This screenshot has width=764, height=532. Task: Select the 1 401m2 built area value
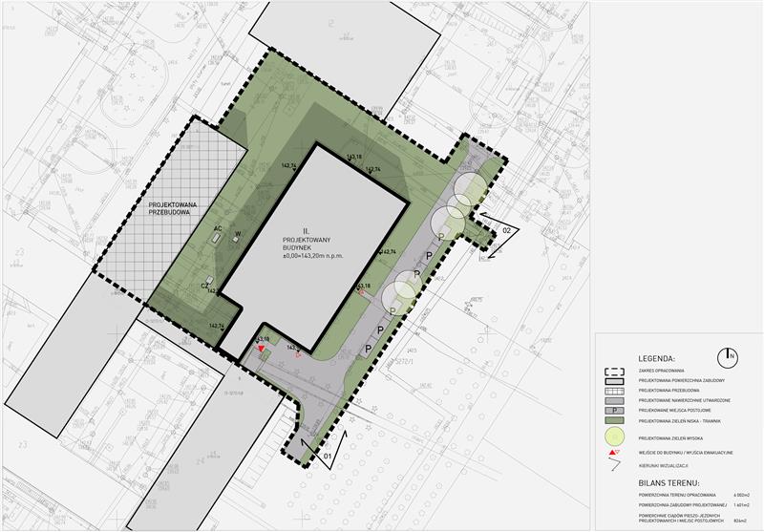(x=743, y=504)
